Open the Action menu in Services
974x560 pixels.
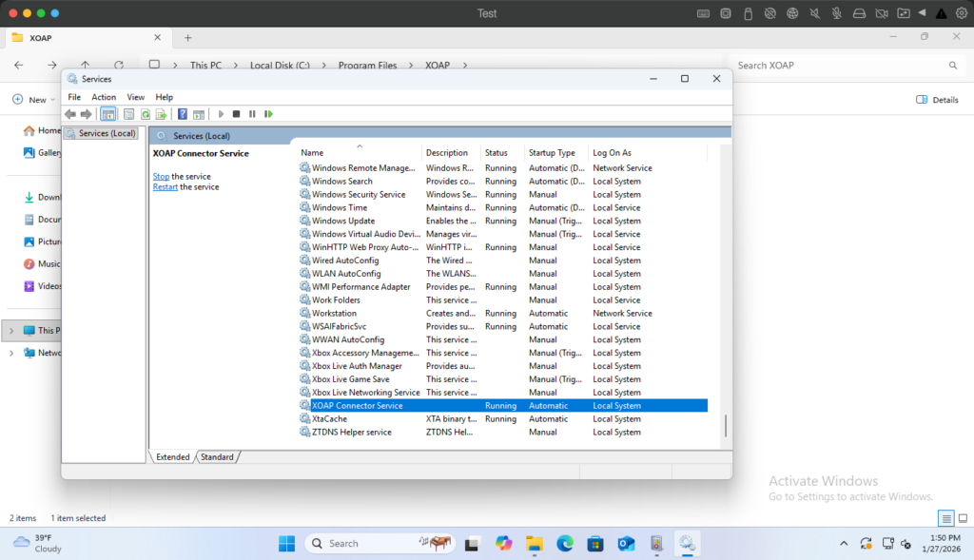click(x=104, y=97)
